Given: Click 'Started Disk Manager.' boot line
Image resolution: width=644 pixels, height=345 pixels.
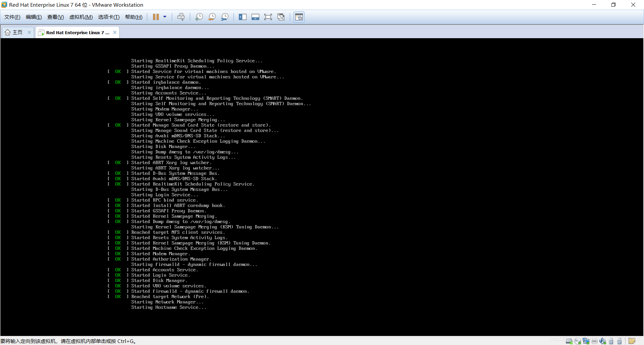Looking at the screenshot, I should point(159,281).
